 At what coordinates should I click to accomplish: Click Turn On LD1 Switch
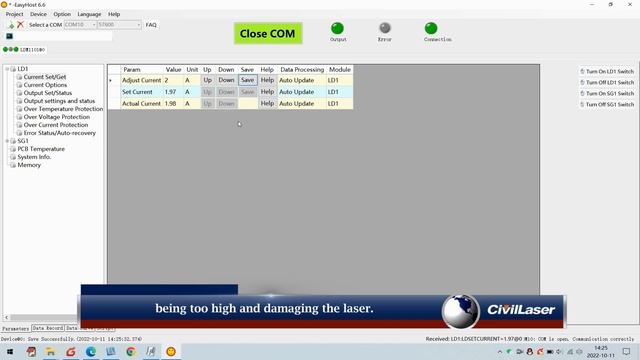tap(607, 71)
